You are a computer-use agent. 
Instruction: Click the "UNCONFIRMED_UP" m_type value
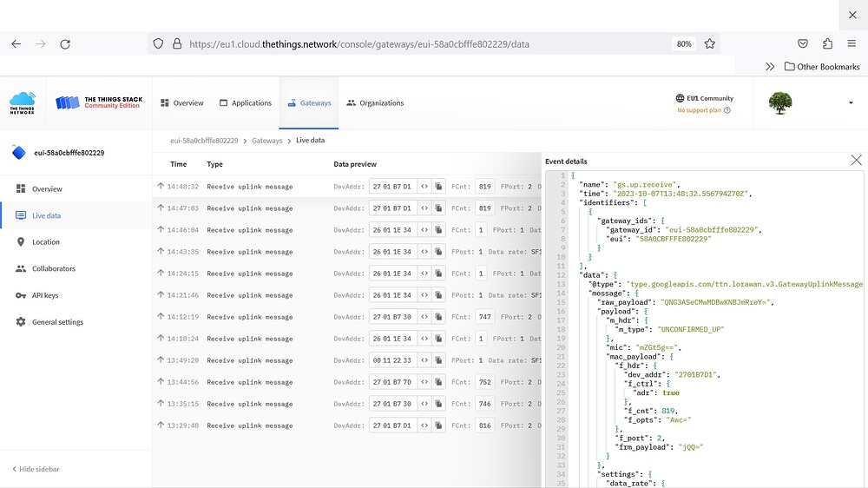click(690, 330)
